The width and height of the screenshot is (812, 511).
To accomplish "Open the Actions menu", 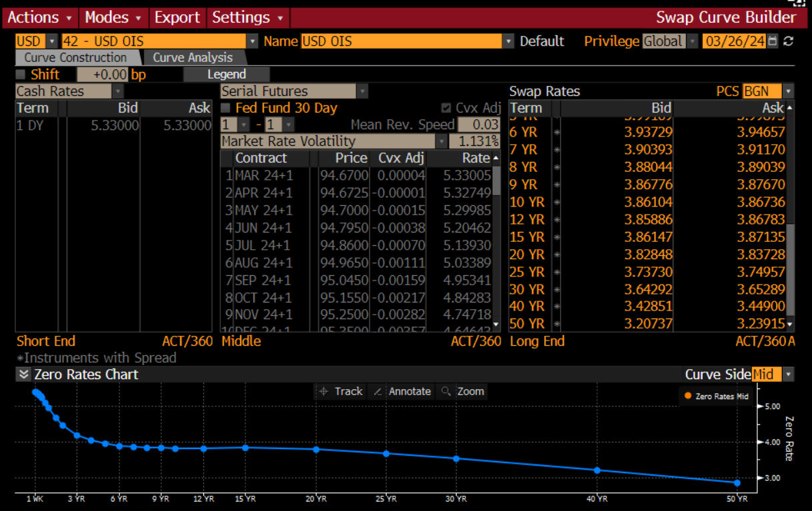I will point(41,17).
